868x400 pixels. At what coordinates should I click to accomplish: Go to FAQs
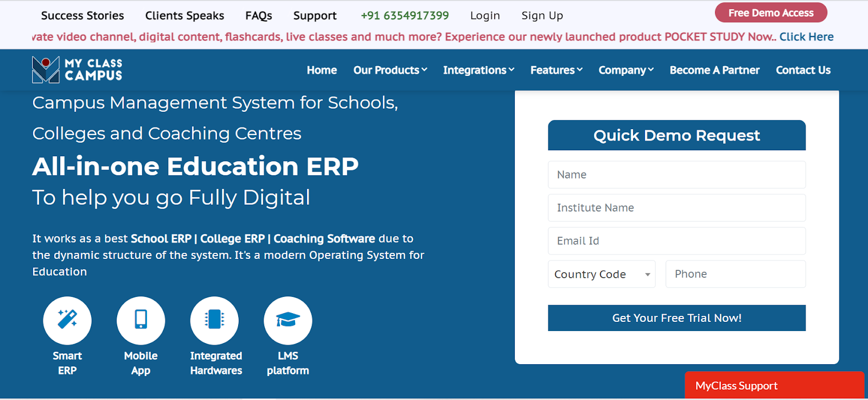coord(259,16)
